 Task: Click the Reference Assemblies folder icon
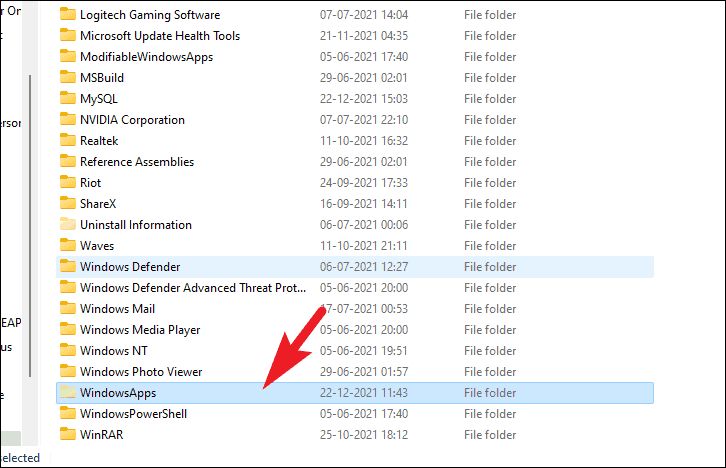pos(68,161)
